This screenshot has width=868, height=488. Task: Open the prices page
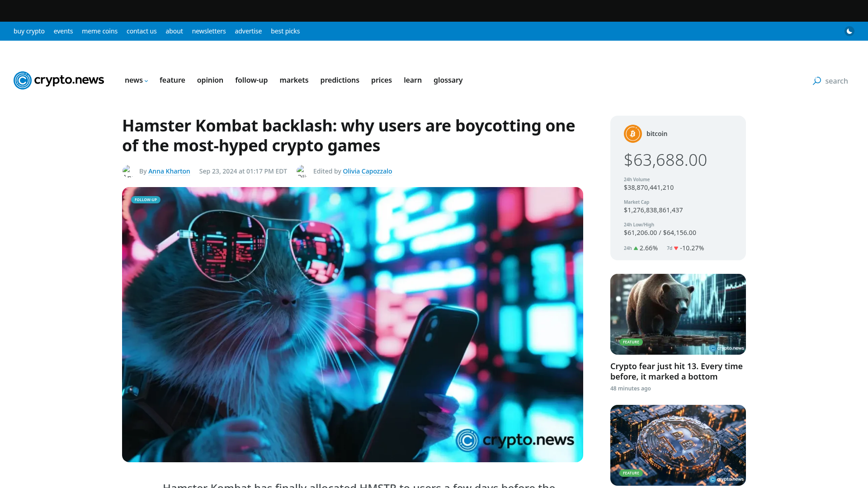382,80
